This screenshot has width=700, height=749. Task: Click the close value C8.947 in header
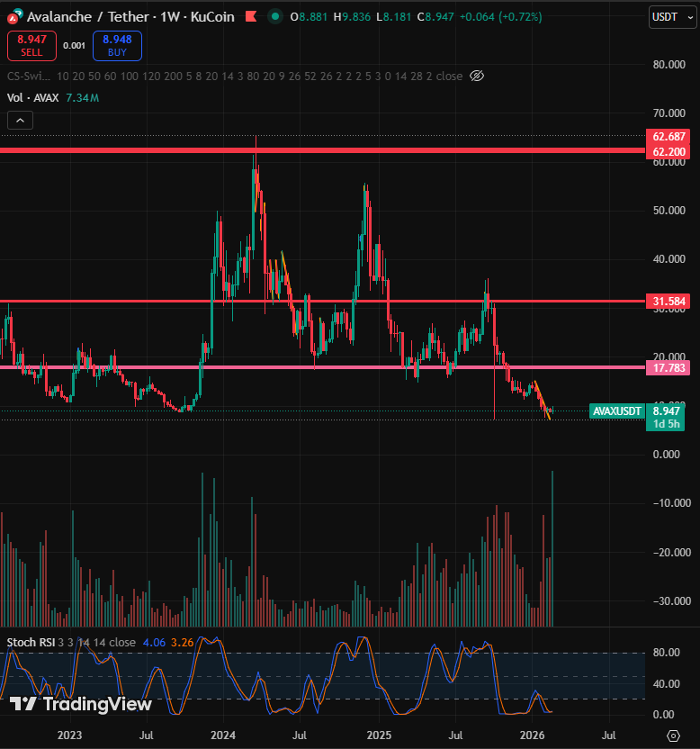435,17
